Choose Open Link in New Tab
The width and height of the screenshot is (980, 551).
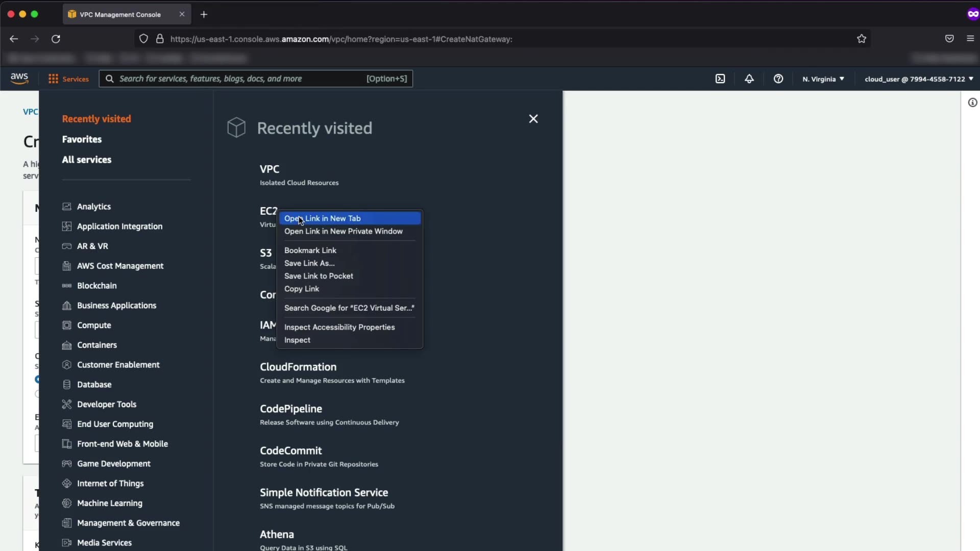[x=323, y=218]
